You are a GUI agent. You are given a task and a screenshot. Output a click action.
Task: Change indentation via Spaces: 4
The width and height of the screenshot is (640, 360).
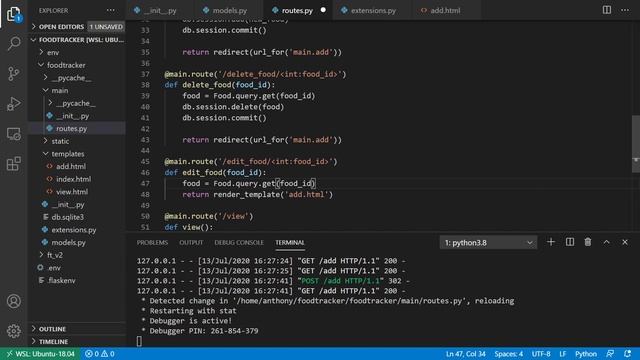pos(509,354)
